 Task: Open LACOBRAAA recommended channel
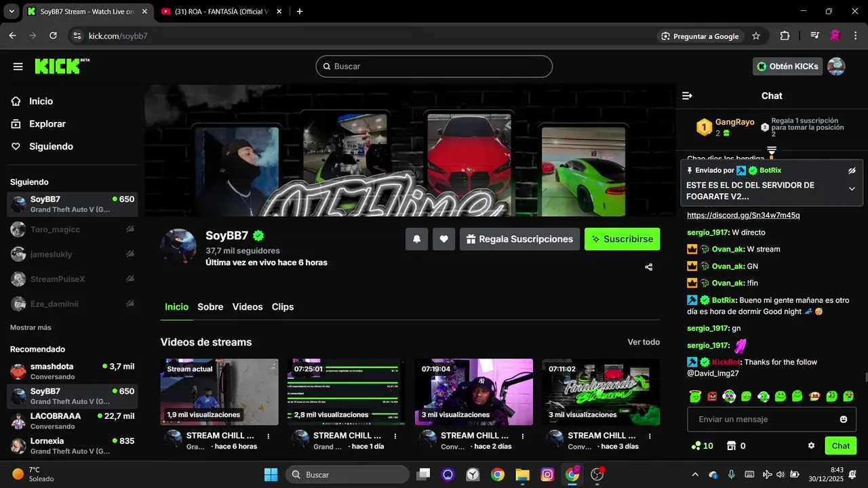[x=73, y=421]
